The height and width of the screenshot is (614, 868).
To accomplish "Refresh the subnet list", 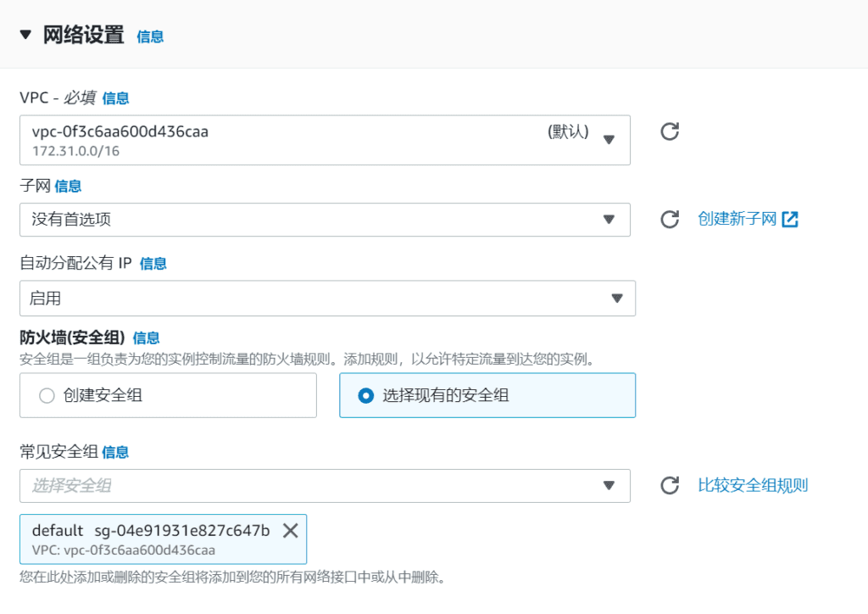I will 669,219.
